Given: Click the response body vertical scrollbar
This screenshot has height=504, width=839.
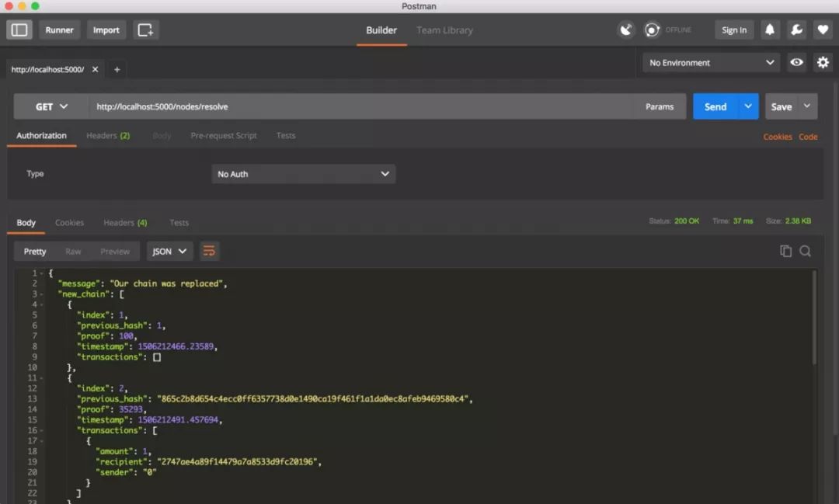Looking at the screenshot, I should tap(814, 318).
